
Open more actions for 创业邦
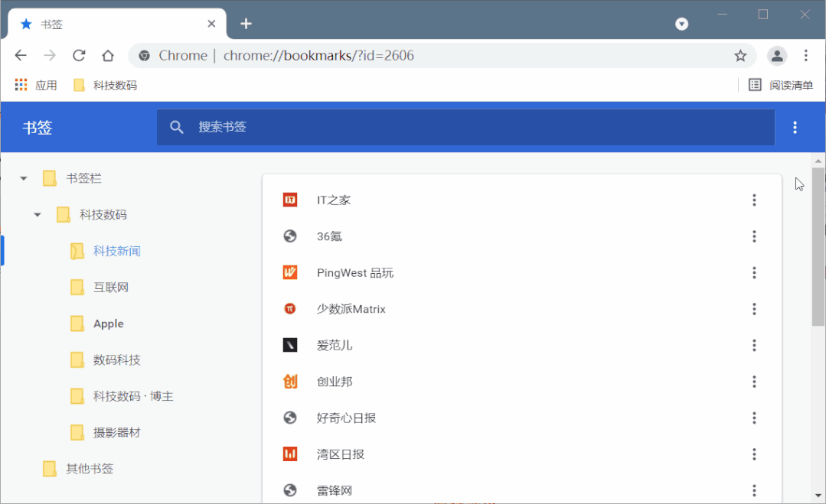754,382
